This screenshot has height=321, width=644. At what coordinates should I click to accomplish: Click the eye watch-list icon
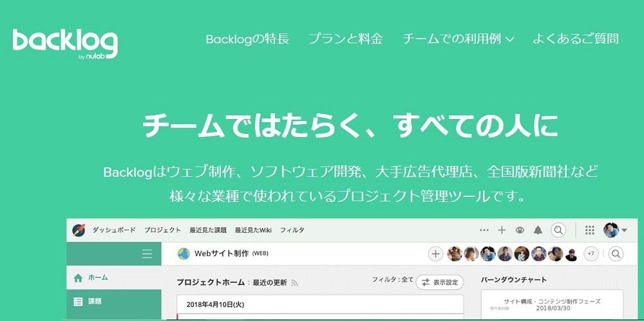click(x=520, y=230)
